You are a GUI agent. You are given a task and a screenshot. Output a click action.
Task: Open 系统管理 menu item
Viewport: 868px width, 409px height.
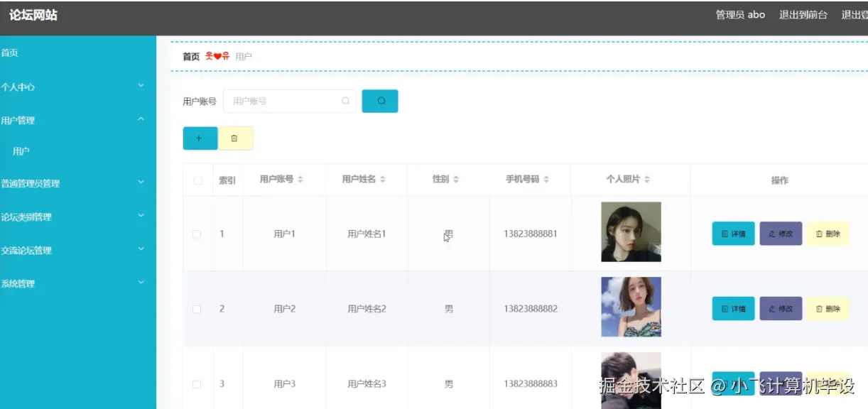click(78, 283)
